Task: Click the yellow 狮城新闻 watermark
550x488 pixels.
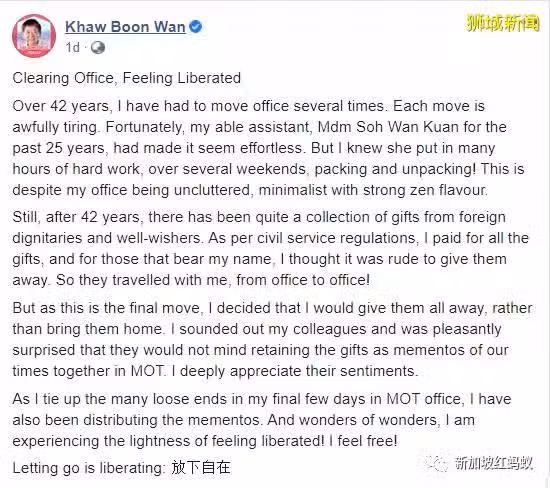Action: (x=503, y=23)
